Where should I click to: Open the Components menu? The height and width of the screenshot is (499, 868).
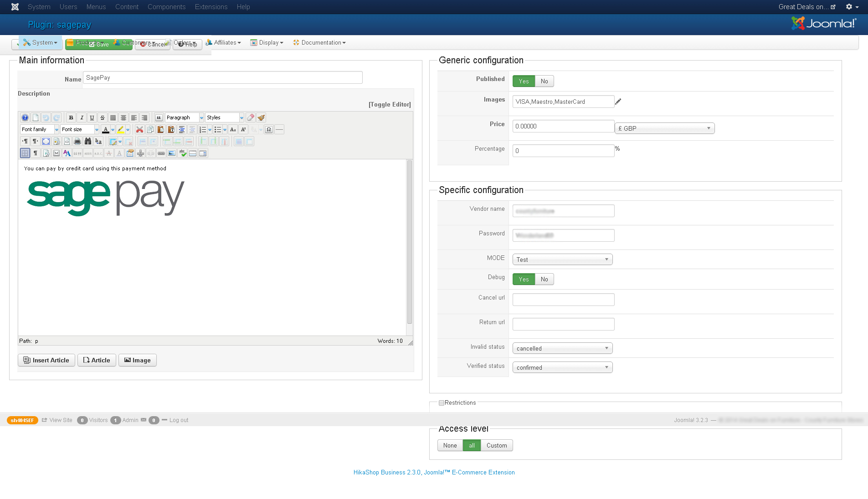[x=167, y=7]
